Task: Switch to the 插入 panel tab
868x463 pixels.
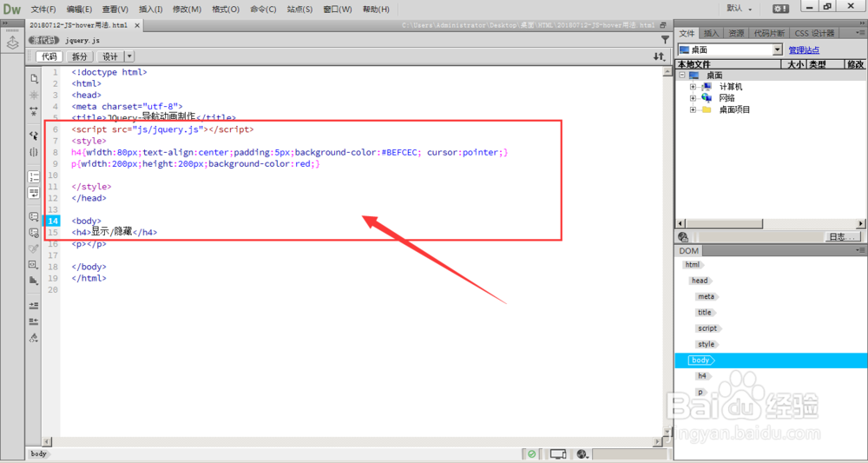Action: 712,33
